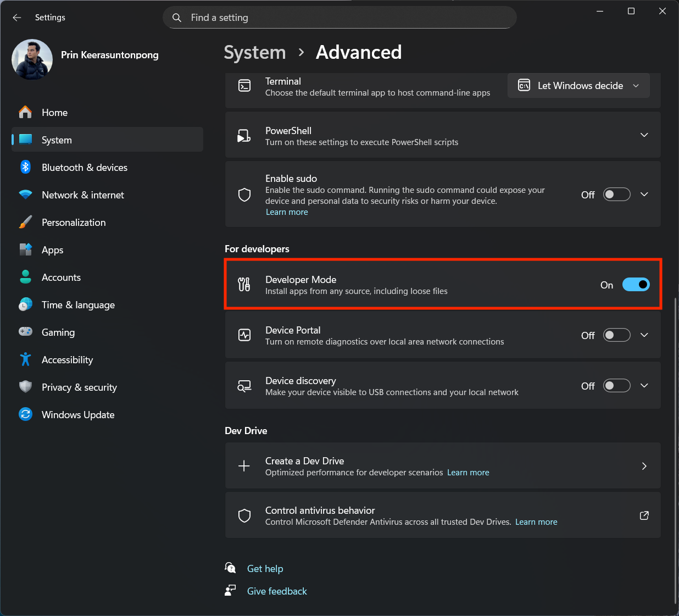
Task: Enable the Device Portal toggle
Action: click(x=616, y=335)
